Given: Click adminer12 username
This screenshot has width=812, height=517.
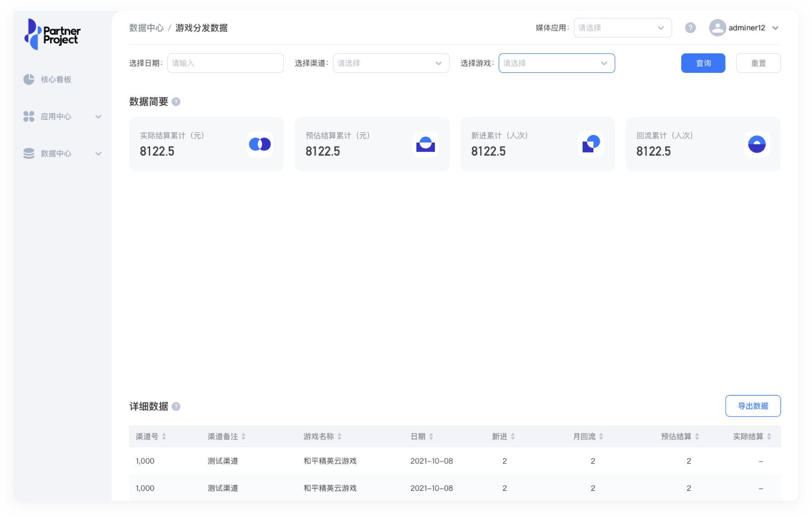Looking at the screenshot, I should pos(746,28).
